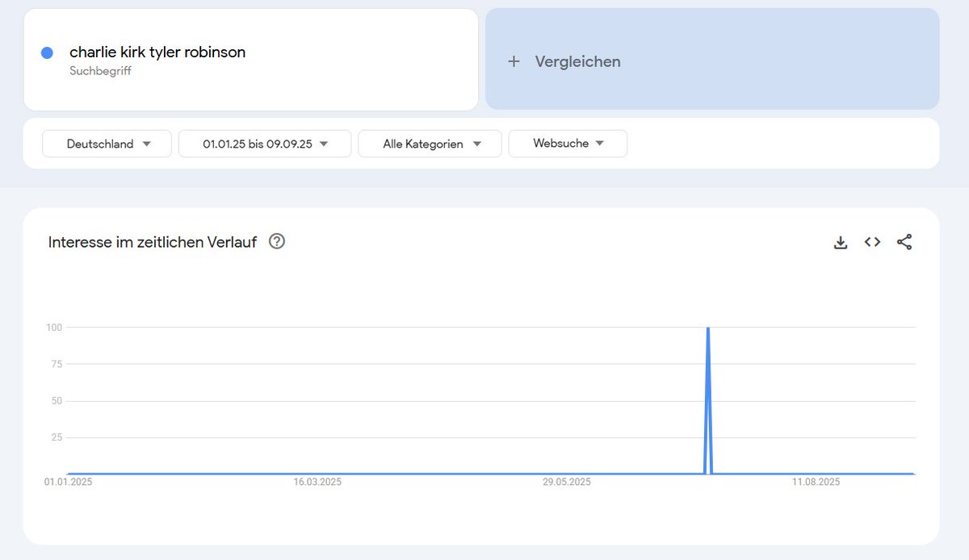Screen dimensions: 969x560
Task: Click the 01.01.2025 axis label
Action: pos(68,482)
